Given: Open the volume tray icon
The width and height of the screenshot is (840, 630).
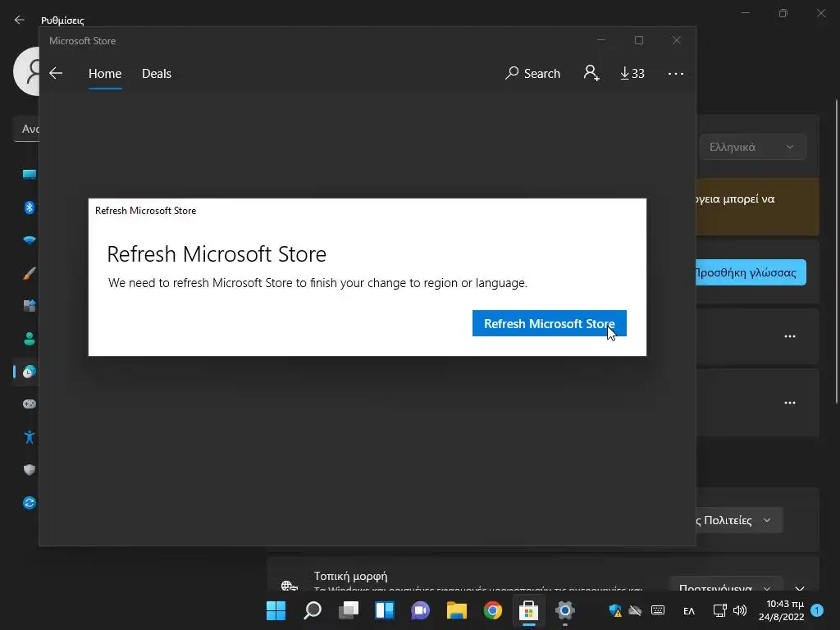Looking at the screenshot, I should (x=740, y=610).
